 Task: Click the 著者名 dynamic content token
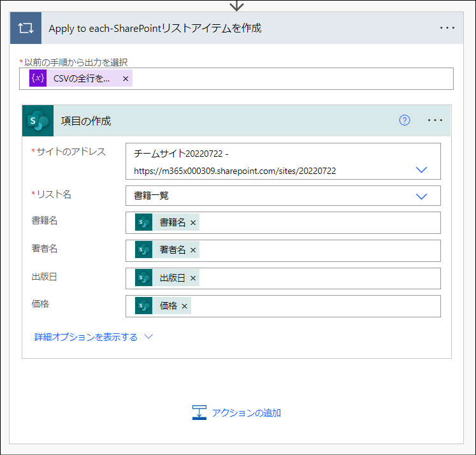click(x=167, y=250)
